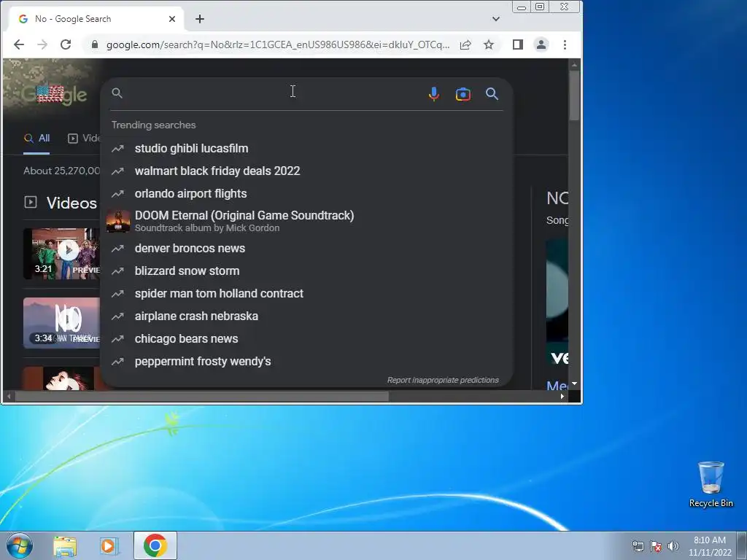Open the Chrome profile avatar
The height and width of the screenshot is (560, 747).
tap(541, 44)
